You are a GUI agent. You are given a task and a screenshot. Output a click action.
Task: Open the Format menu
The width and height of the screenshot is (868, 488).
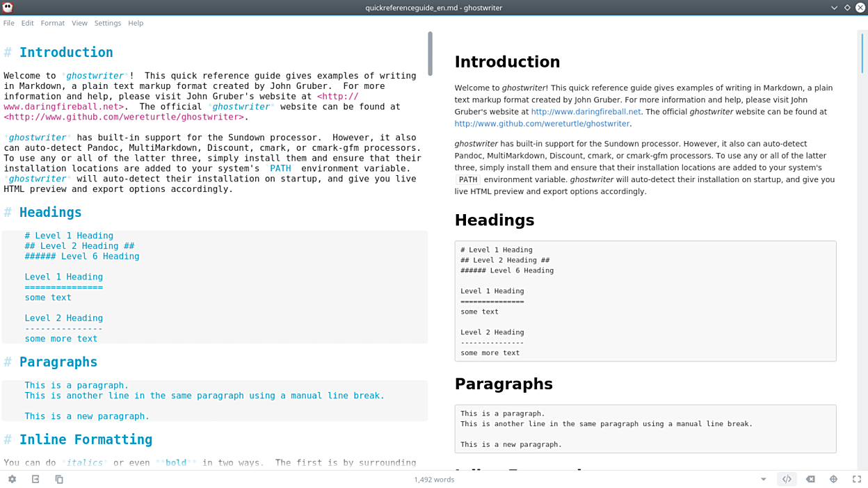[x=52, y=23]
